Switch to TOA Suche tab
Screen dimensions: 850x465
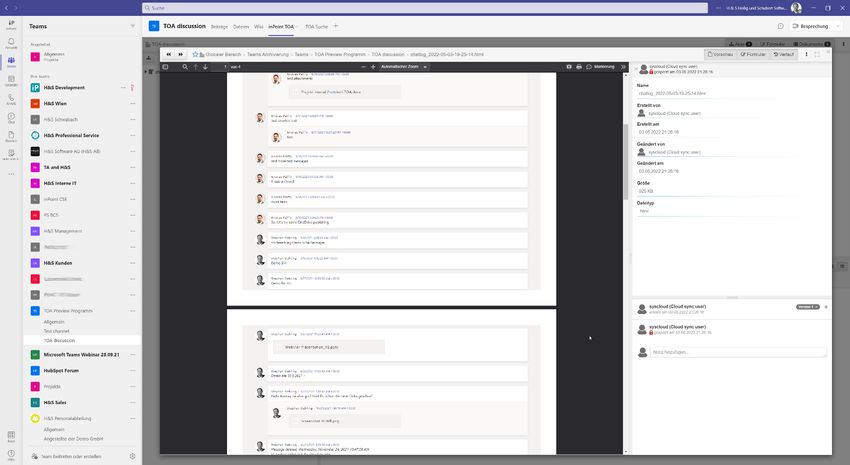click(x=317, y=27)
